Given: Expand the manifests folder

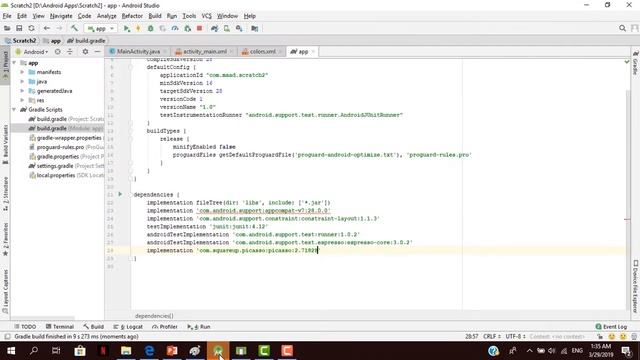Looking at the screenshot, I should click(22, 72).
